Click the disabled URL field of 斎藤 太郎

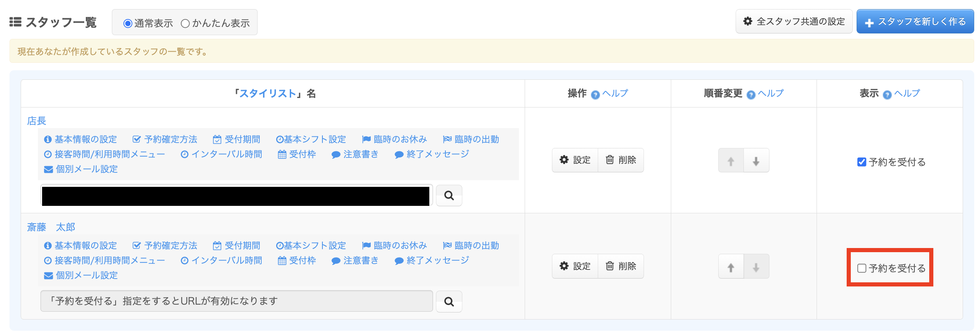236,301
